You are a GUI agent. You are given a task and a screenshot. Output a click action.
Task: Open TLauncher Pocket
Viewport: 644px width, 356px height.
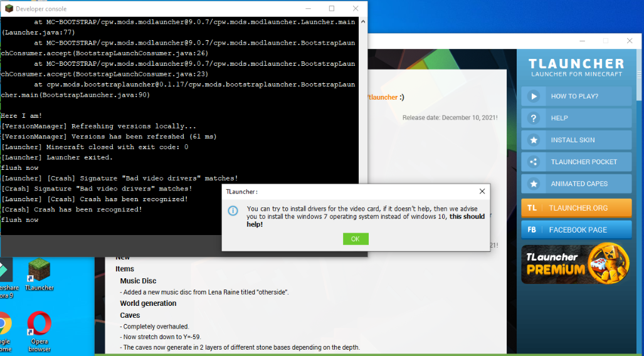[576, 162]
